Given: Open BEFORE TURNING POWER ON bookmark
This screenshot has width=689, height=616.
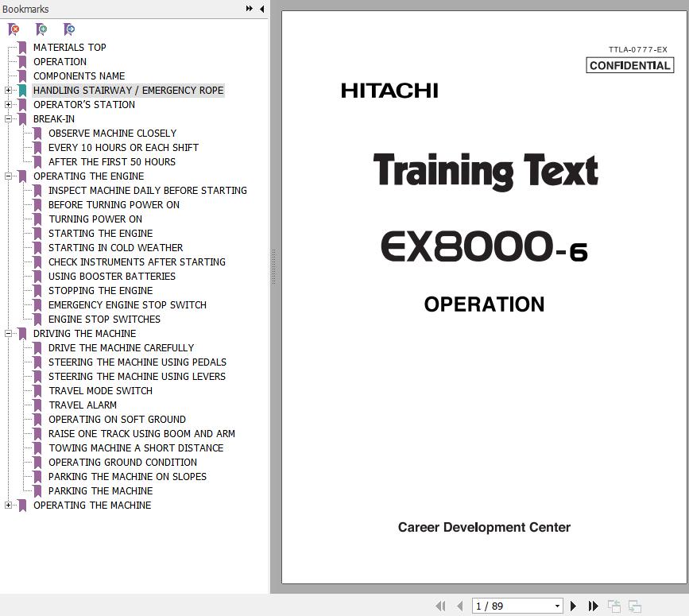Looking at the screenshot, I should (114, 205).
